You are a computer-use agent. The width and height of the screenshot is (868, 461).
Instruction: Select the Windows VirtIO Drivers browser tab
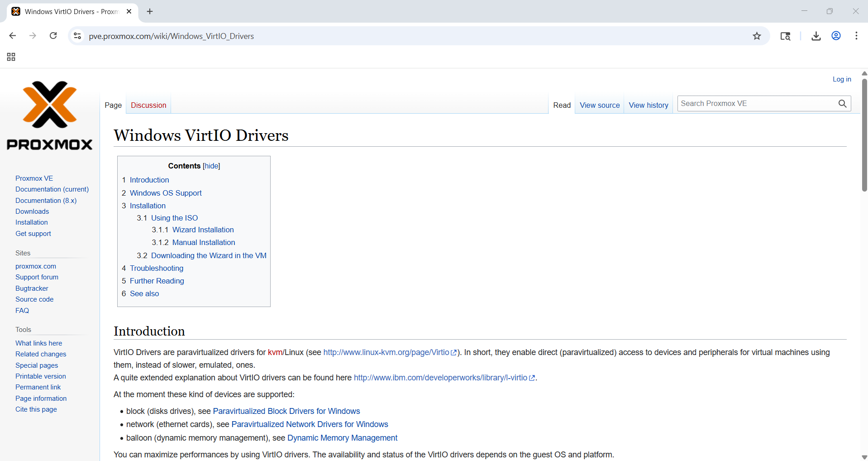(x=72, y=11)
